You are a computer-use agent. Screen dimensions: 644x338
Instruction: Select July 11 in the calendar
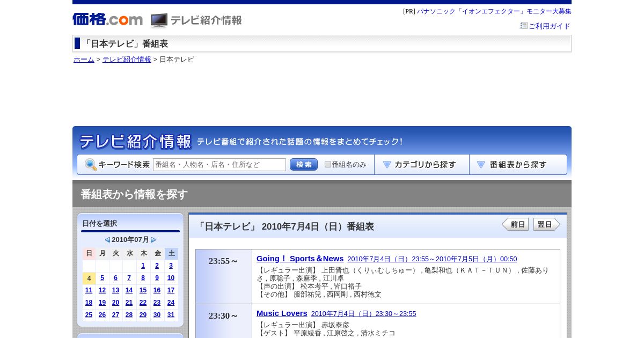[89, 290]
